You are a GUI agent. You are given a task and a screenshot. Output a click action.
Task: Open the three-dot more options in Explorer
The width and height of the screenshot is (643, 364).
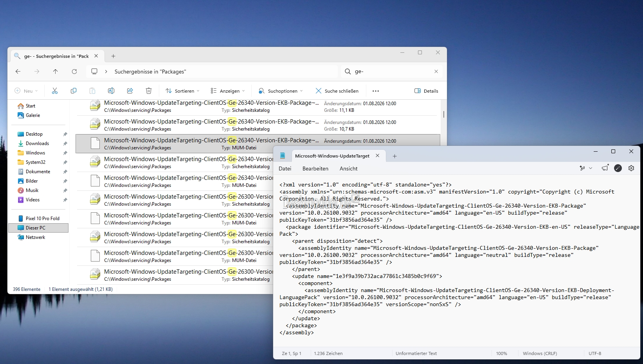[x=376, y=91]
